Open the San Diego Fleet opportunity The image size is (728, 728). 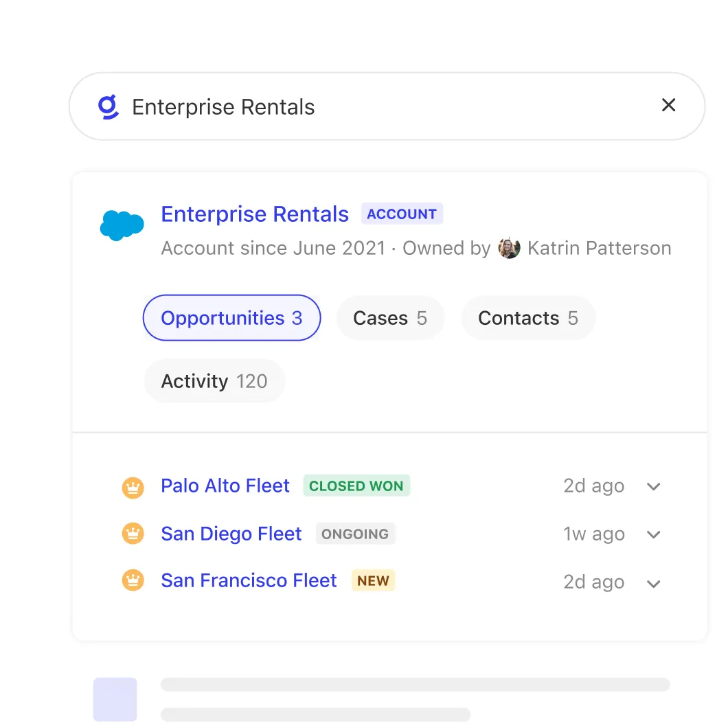pyautogui.click(x=231, y=534)
